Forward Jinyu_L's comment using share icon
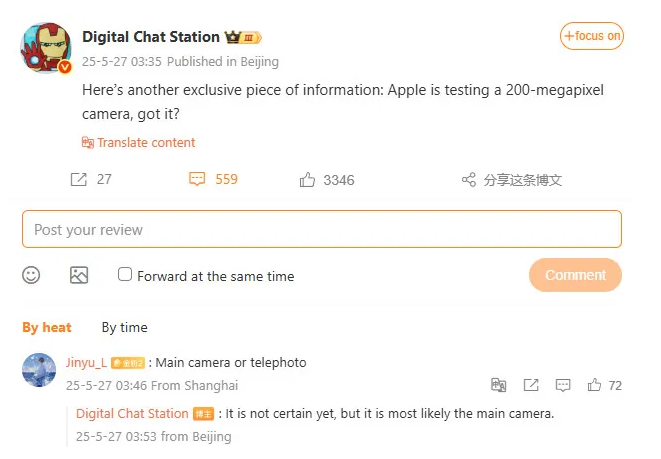661x459 pixels. click(x=531, y=385)
